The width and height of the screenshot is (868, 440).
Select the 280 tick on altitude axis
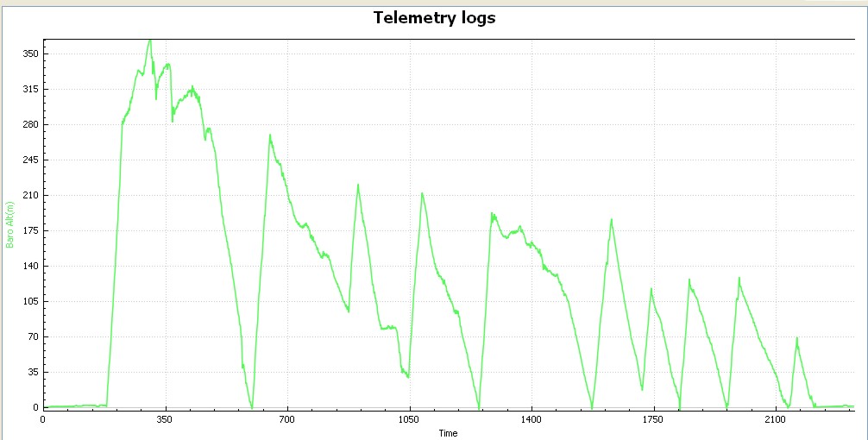28,124
